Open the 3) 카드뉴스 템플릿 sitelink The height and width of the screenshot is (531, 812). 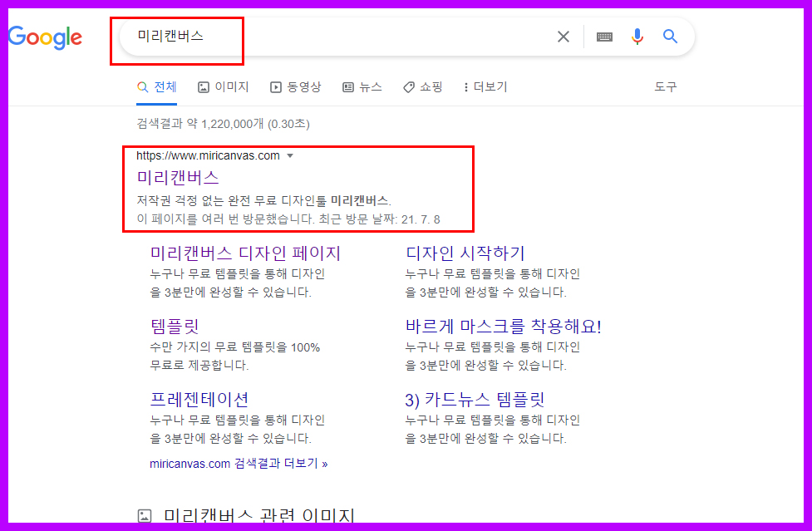click(475, 399)
